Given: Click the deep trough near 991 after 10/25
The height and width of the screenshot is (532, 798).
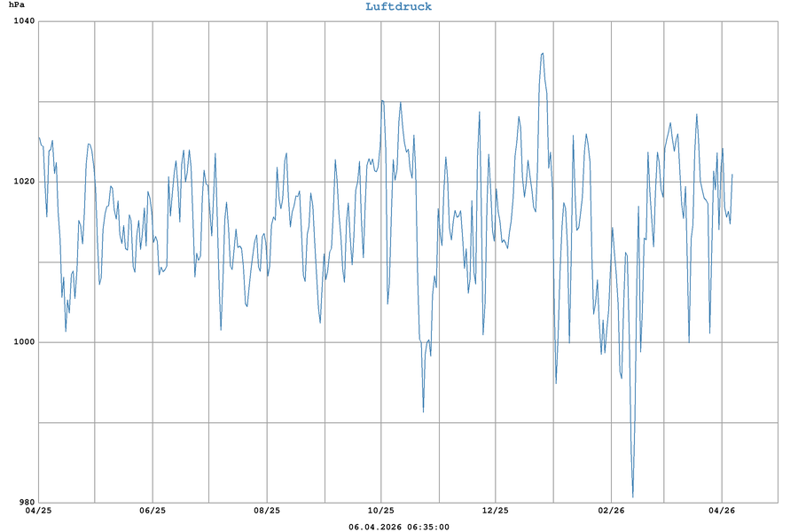Looking at the screenshot, I should coord(423,411).
